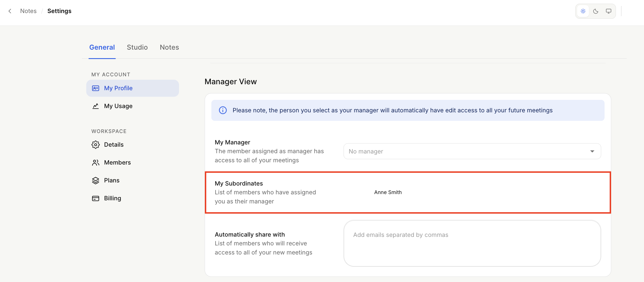This screenshot has width=644, height=282.
Task: Expand manager list via dropdown arrow
Action: (592, 151)
